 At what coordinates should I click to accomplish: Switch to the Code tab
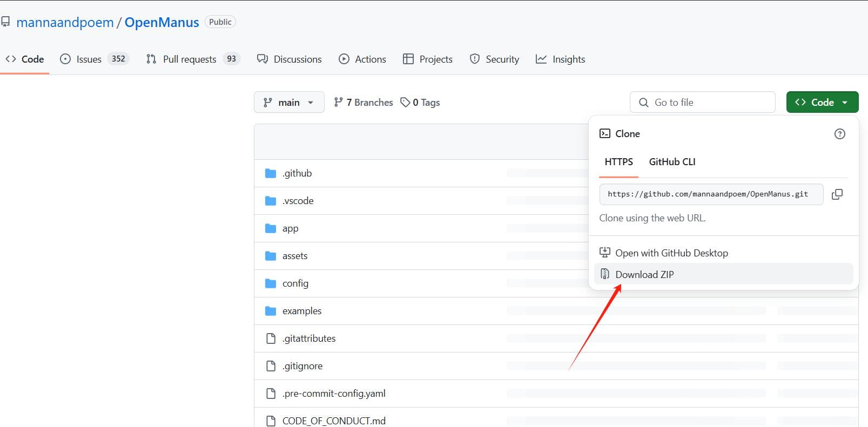click(25, 59)
